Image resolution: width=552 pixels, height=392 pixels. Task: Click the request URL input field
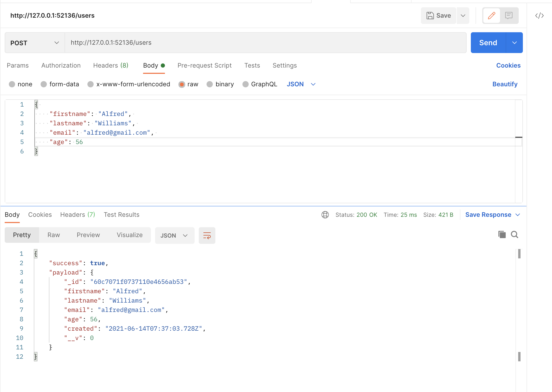(x=265, y=43)
